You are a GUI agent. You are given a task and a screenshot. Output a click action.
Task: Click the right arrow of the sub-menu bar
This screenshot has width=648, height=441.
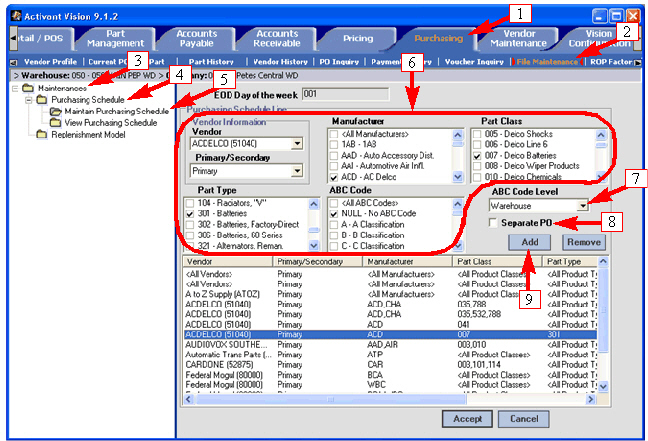point(638,62)
